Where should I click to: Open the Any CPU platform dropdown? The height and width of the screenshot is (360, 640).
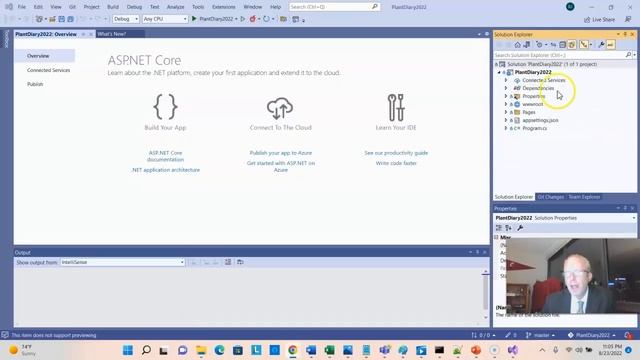point(165,19)
